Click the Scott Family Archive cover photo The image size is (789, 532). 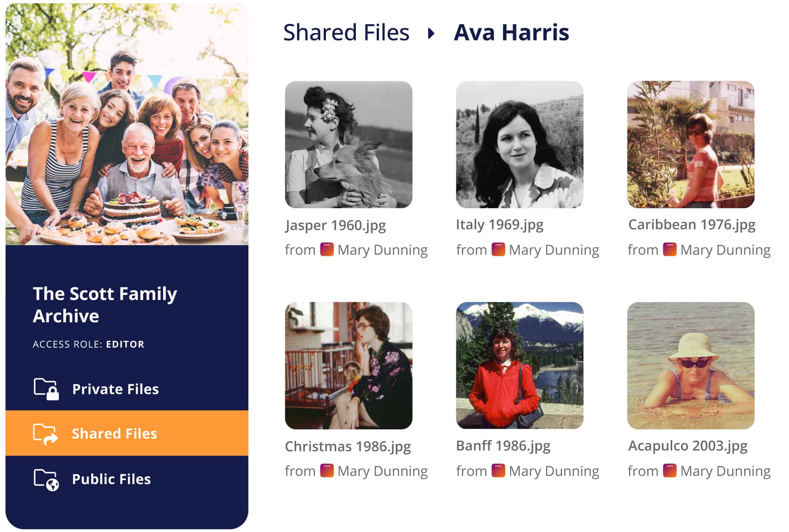[x=127, y=124]
